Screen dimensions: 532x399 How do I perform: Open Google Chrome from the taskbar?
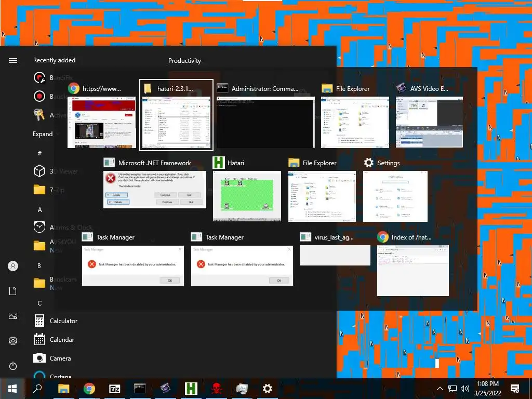pos(89,389)
